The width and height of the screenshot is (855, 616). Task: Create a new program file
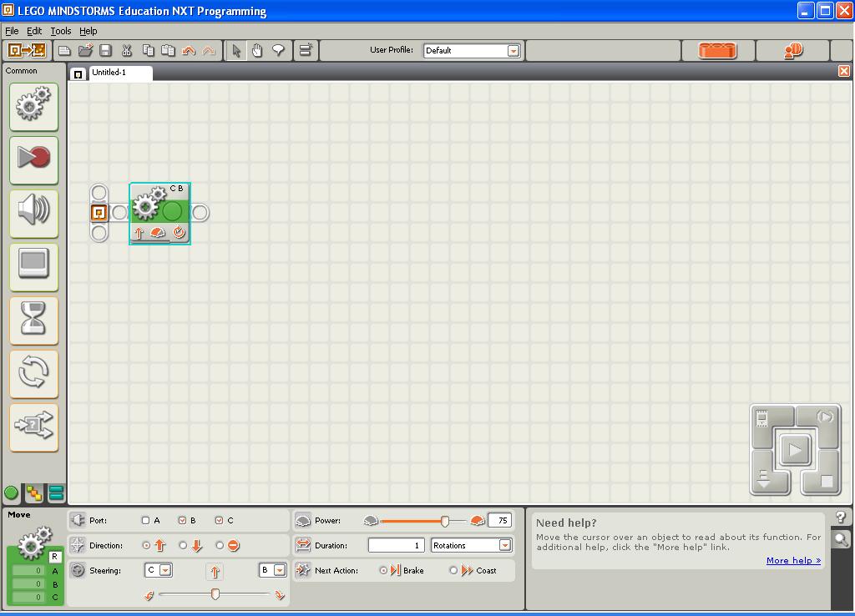64,51
